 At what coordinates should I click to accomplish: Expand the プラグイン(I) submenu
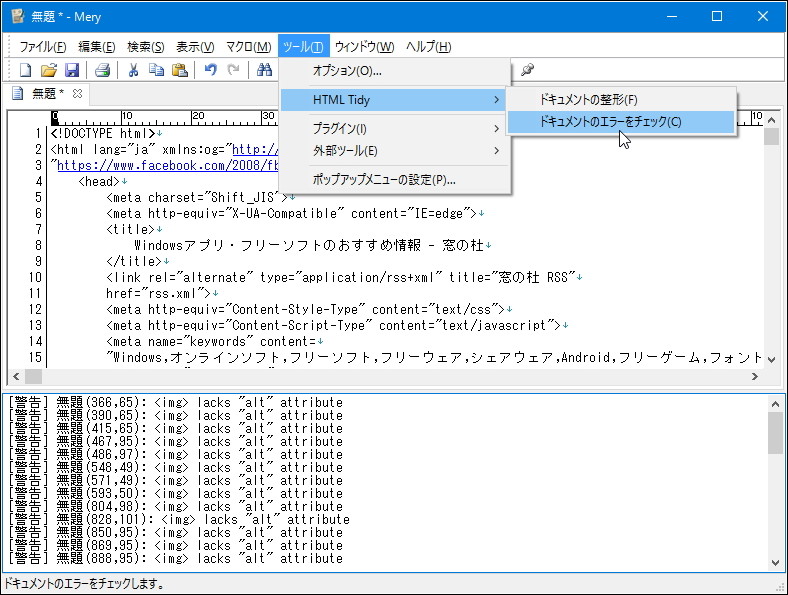click(x=396, y=129)
